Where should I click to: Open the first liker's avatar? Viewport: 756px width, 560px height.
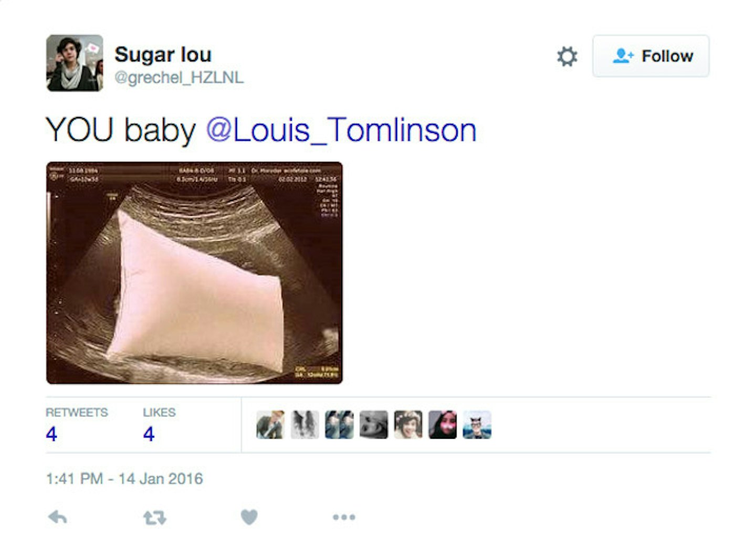[x=270, y=425]
